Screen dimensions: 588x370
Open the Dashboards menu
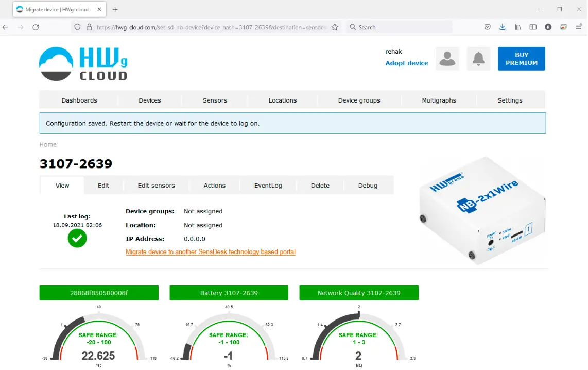pyautogui.click(x=79, y=100)
